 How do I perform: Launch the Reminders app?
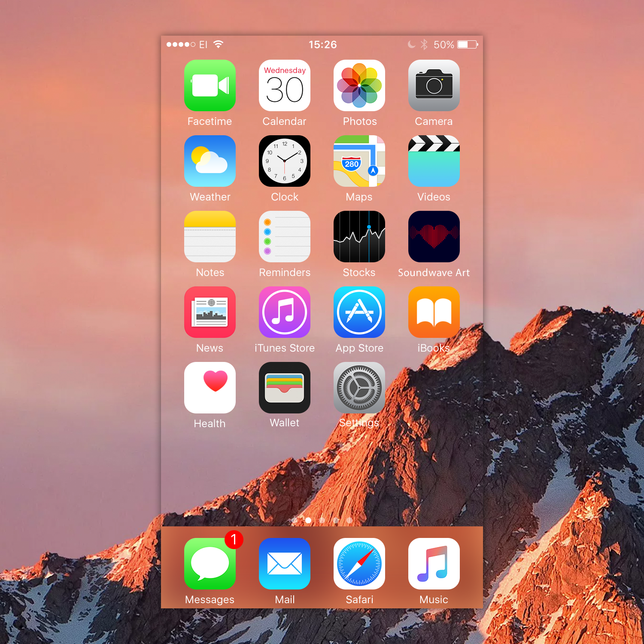pos(285,237)
